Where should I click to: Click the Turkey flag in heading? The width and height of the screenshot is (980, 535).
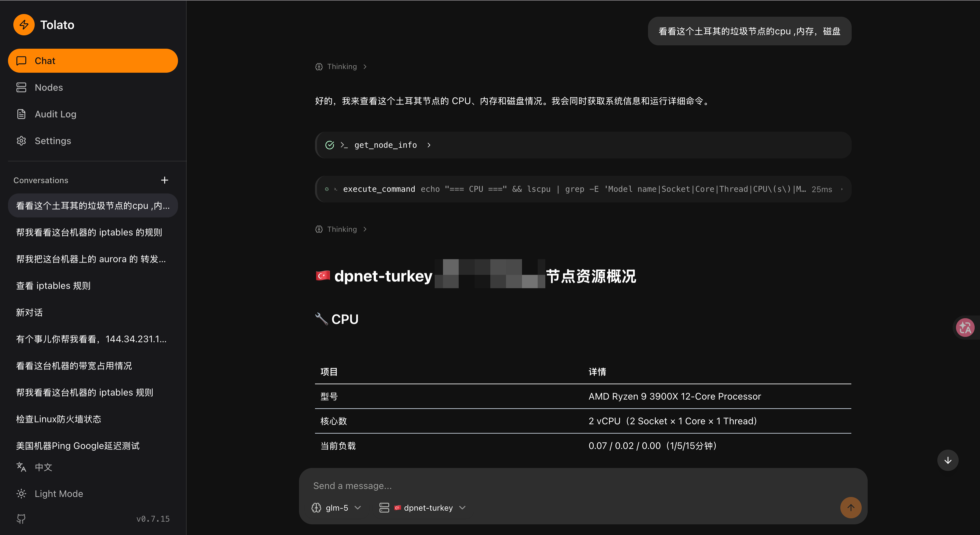point(323,276)
